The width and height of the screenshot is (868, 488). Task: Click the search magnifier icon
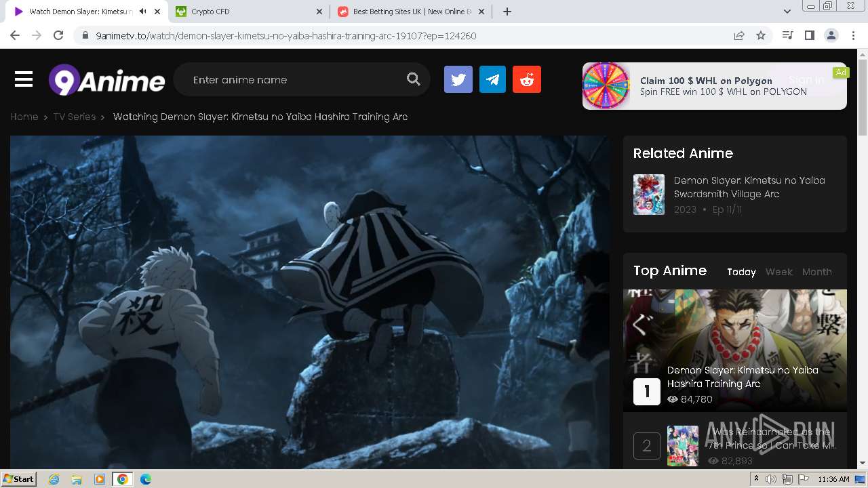(x=414, y=79)
